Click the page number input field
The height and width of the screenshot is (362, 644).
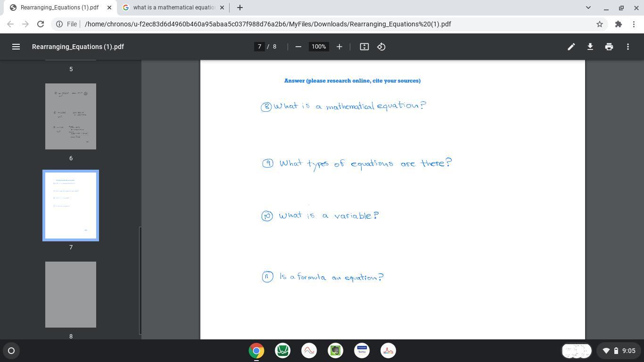259,47
